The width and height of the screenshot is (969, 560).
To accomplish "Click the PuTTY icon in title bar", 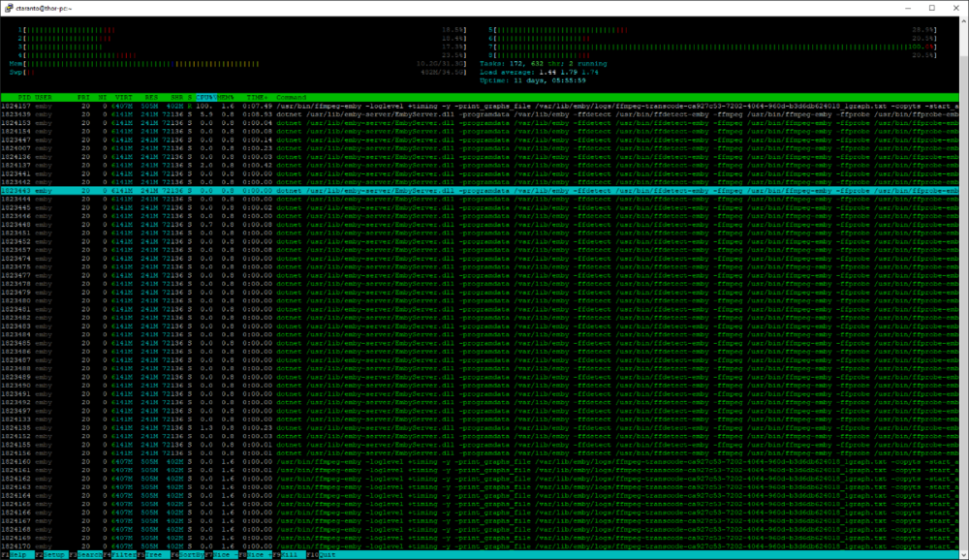I will click(x=8, y=8).
